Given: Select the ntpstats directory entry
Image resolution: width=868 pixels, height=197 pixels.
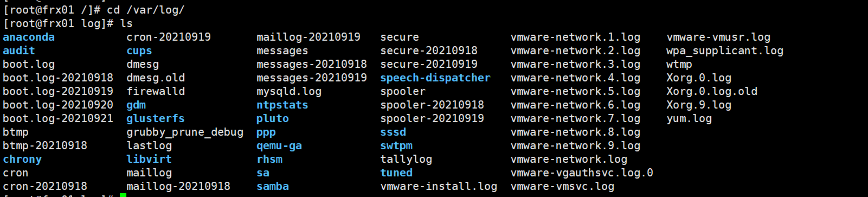Looking at the screenshot, I should 282,105.
